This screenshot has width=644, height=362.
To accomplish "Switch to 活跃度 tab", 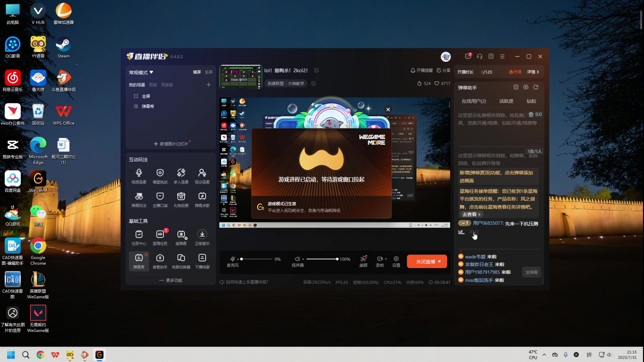I will point(506,101).
